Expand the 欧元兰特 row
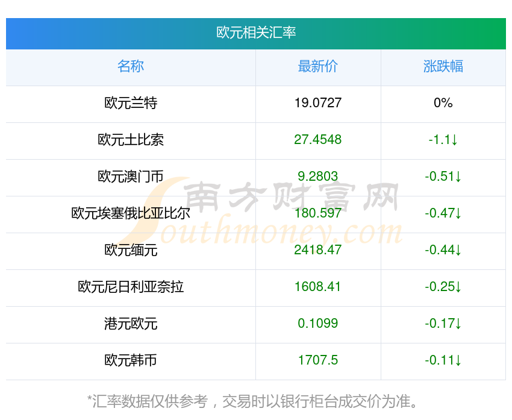Image resolution: width=512 pixels, height=420 pixels. [131, 104]
